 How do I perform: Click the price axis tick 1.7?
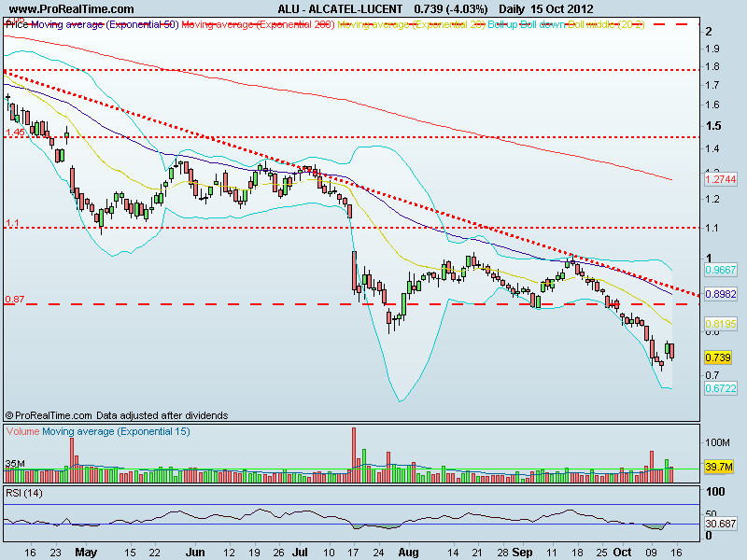click(712, 86)
